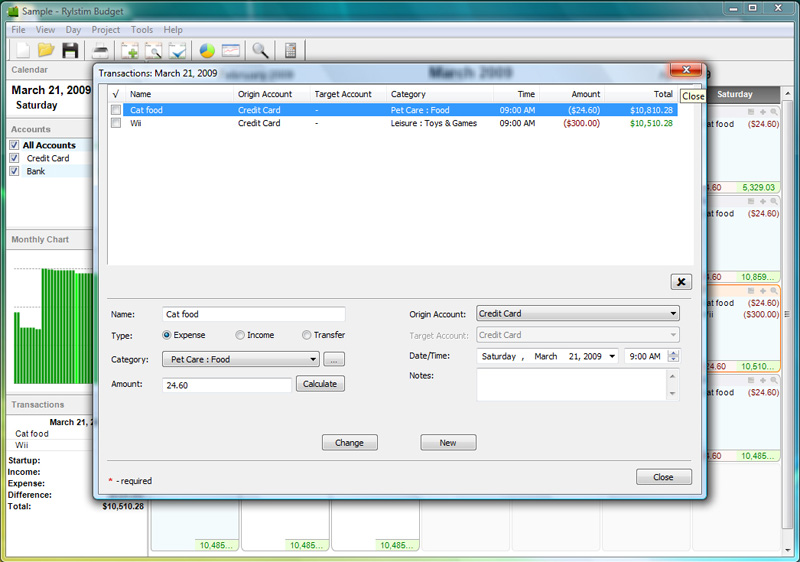Click the calendar scrollbar up arrow
The image size is (800, 562).
tap(787, 94)
